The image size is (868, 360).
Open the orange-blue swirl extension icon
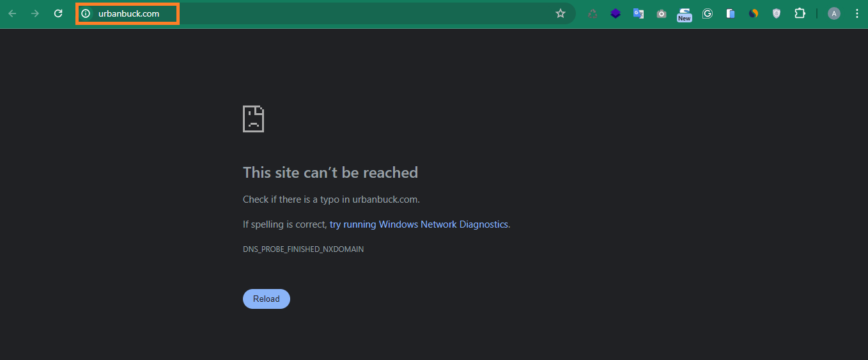[x=754, y=13]
